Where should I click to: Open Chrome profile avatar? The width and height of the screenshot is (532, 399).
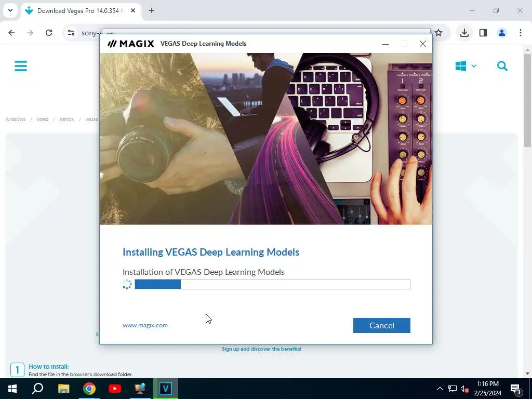[502, 33]
